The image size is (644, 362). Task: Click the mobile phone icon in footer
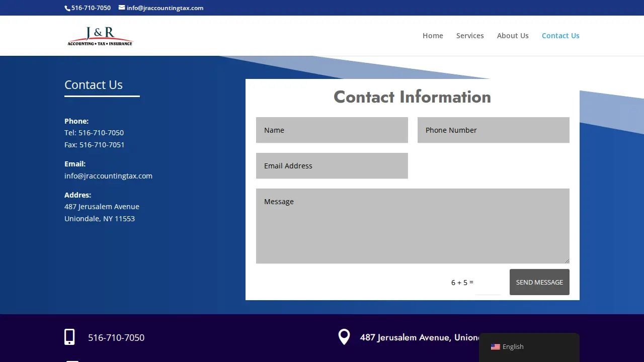69,337
